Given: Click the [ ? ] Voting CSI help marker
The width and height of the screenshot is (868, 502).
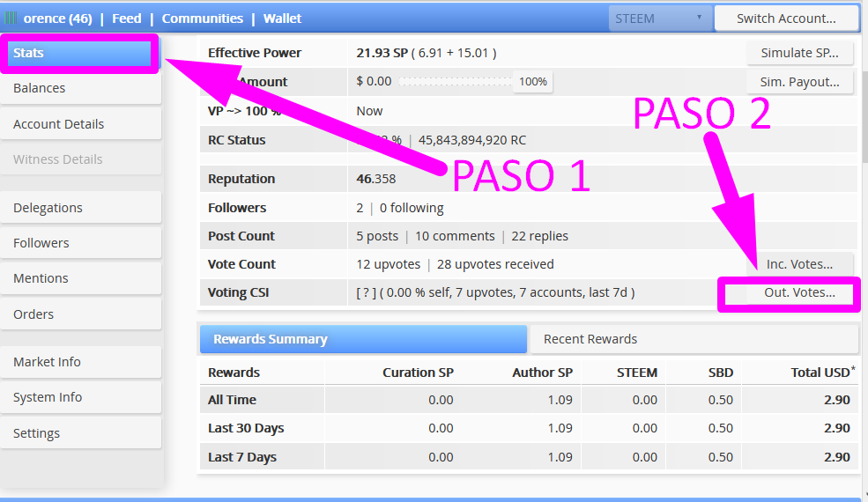Looking at the screenshot, I should 366,292.
